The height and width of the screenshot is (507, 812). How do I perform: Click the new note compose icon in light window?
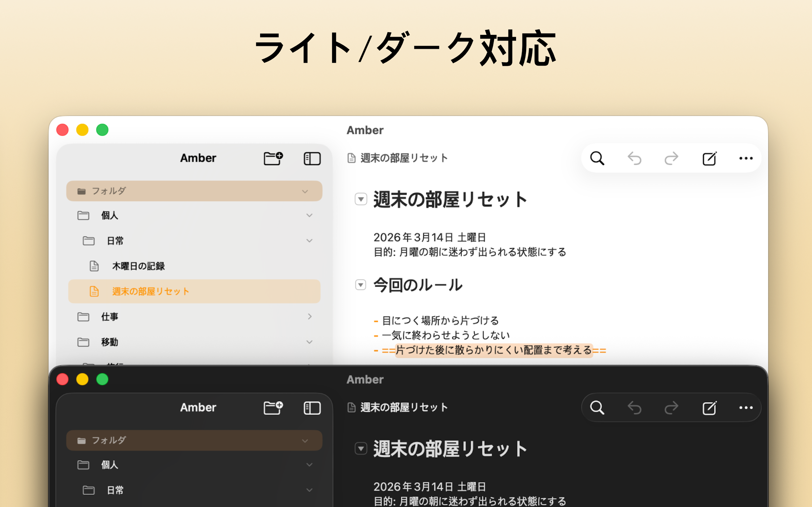[709, 158]
